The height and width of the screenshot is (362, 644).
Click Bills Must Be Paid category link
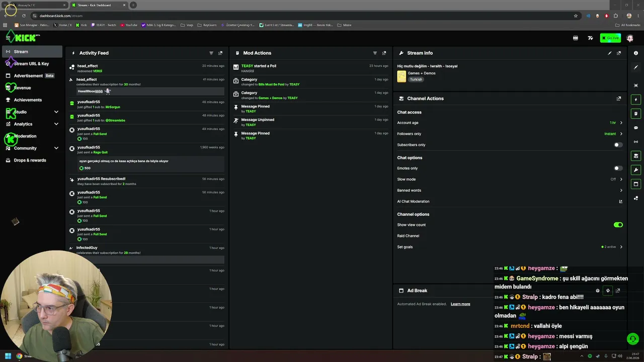pos(271,84)
